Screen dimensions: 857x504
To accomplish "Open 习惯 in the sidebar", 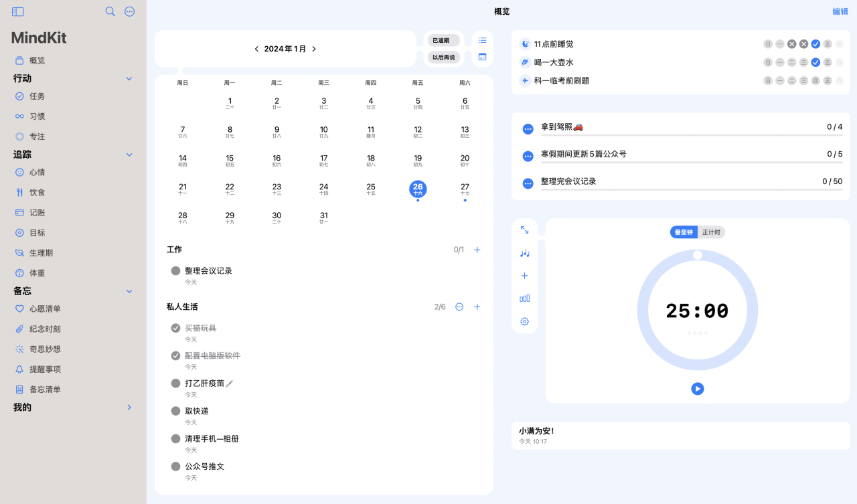I will pyautogui.click(x=37, y=116).
